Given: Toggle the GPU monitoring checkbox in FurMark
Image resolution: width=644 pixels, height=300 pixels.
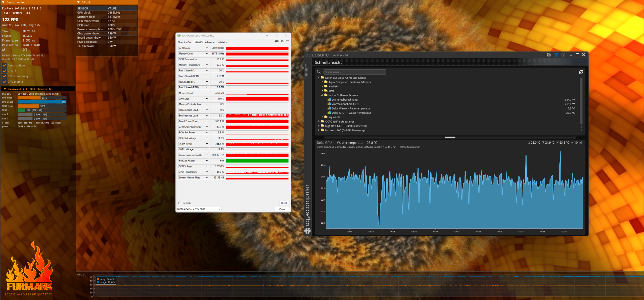Looking at the screenshot, I should point(4,76).
